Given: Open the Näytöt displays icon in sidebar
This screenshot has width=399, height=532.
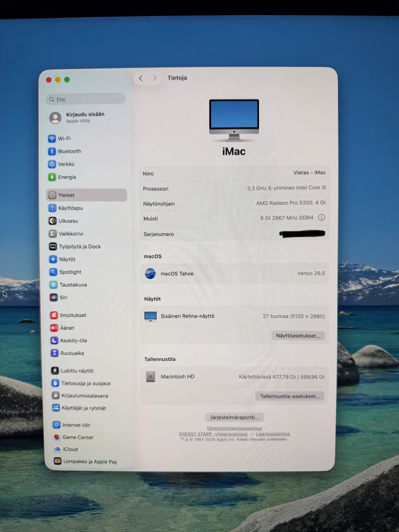Looking at the screenshot, I should (x=53, y=259).
